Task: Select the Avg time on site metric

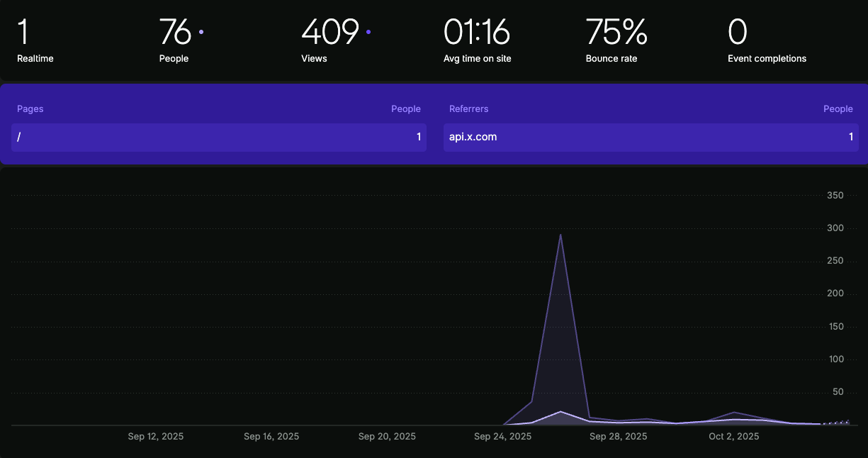Action: (477, 41)
